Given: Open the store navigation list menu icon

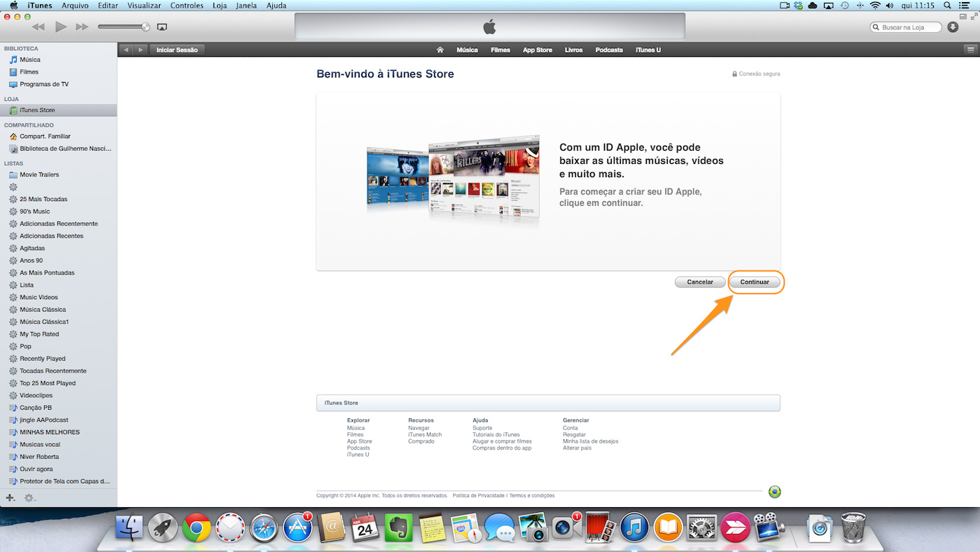Looking at the screenshot, I should (970, 50).
